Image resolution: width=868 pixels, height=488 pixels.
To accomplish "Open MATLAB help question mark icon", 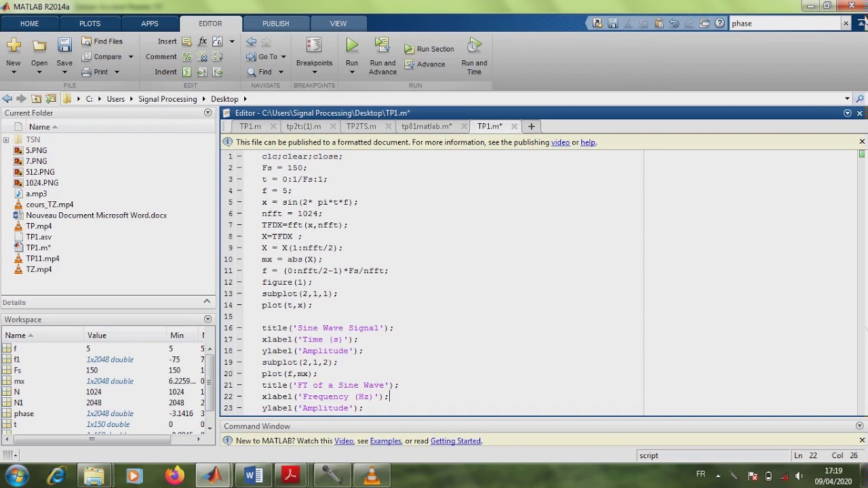I will 719,23.
